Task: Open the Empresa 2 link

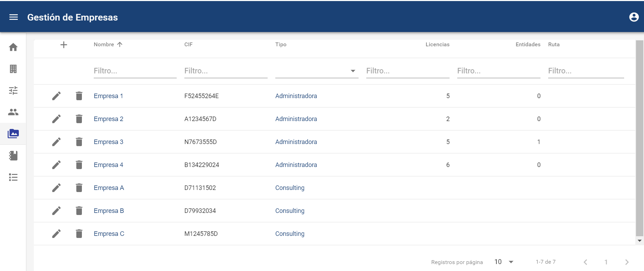Action: click(x=108, y=119)
